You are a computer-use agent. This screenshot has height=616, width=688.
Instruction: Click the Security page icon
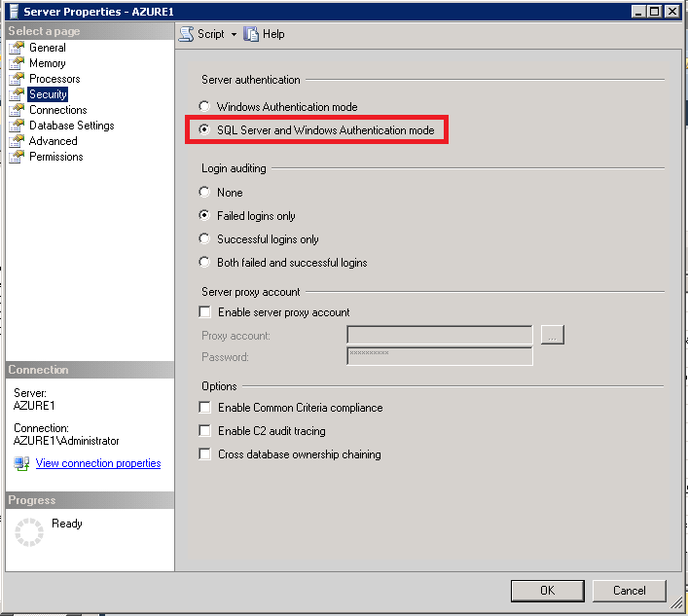pyautogui.click(x=17, y=94)
